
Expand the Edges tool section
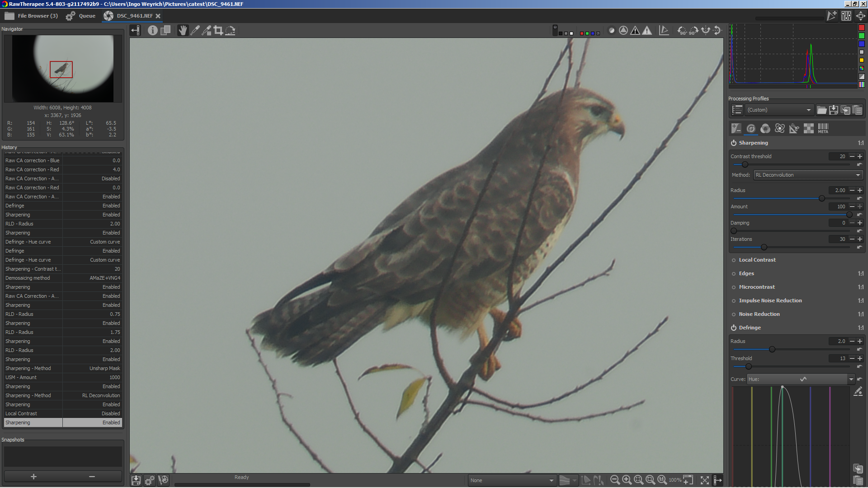[746, 273]
